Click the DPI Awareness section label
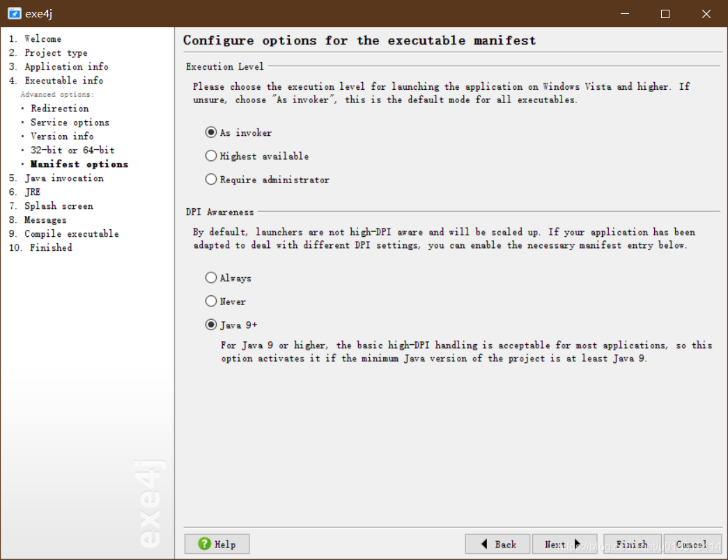The height and width of the screenshot is (560, 728). click(x=220, y=212)
